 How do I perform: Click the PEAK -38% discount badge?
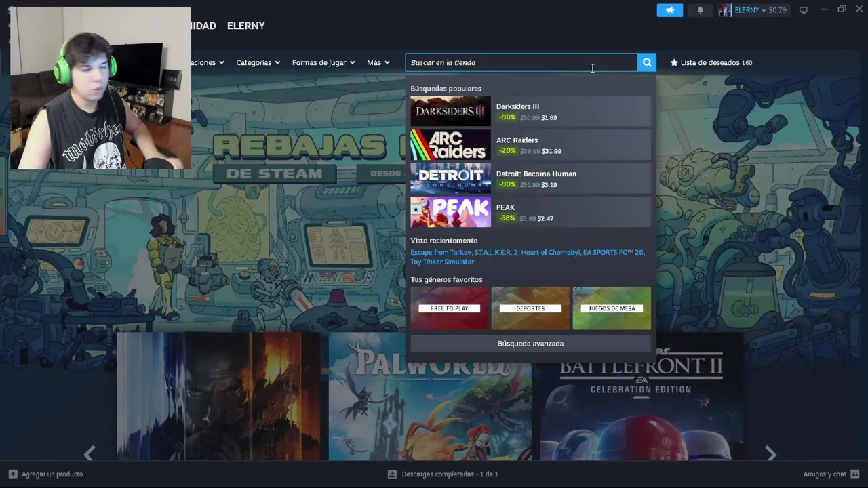[x=507, y=218]
